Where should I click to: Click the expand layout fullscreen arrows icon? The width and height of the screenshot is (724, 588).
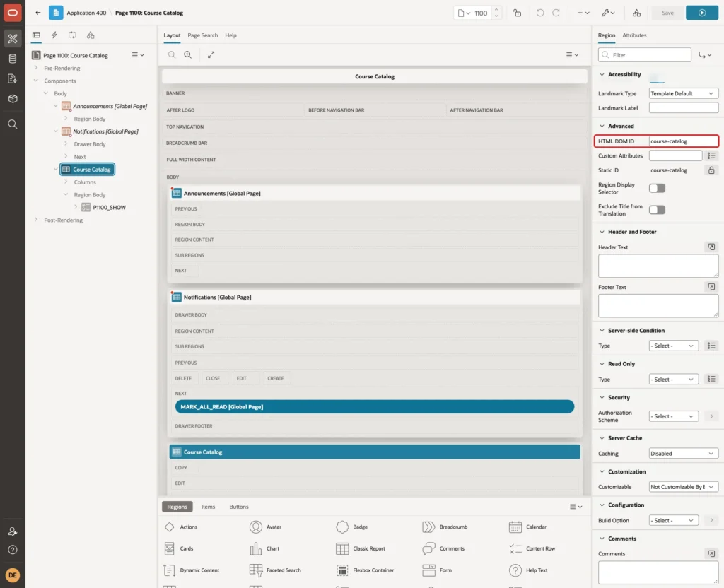point(211,54)
